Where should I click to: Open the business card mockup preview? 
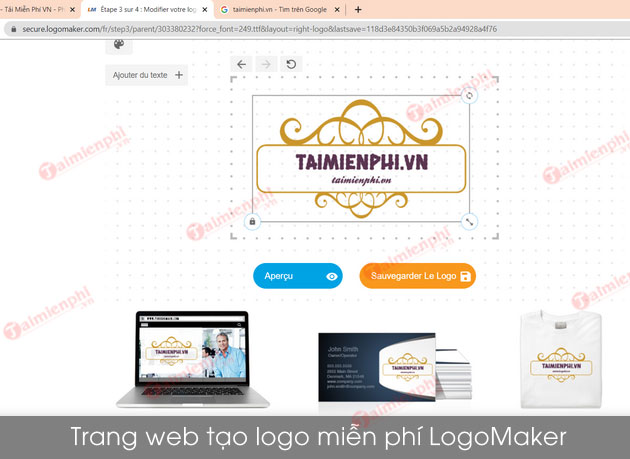click(395, 367)
